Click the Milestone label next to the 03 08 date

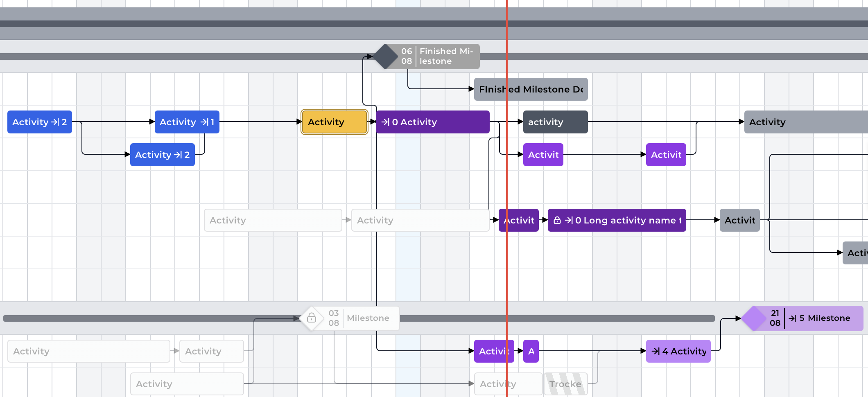coord(368,318)
